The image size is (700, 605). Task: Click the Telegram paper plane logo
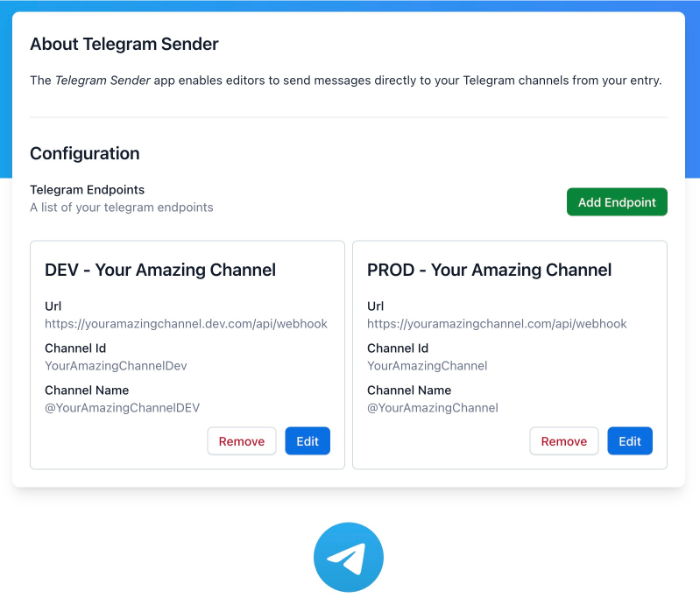point(349,557)
